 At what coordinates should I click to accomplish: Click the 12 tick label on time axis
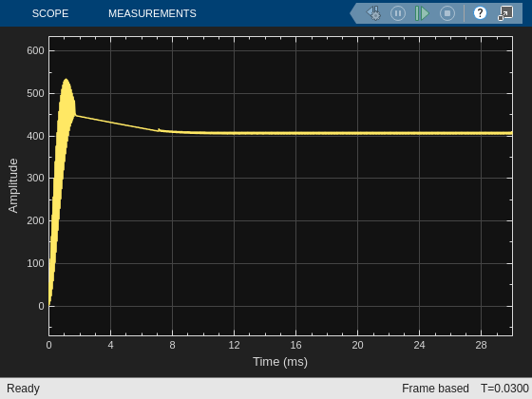234,346
